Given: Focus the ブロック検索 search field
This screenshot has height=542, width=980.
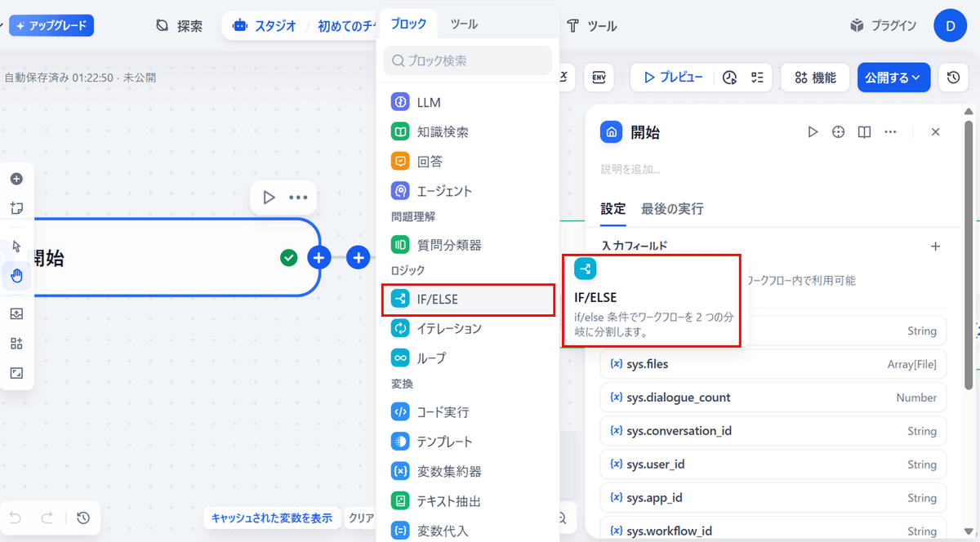Looking at the screenshot, I should (x=468, y=60).
